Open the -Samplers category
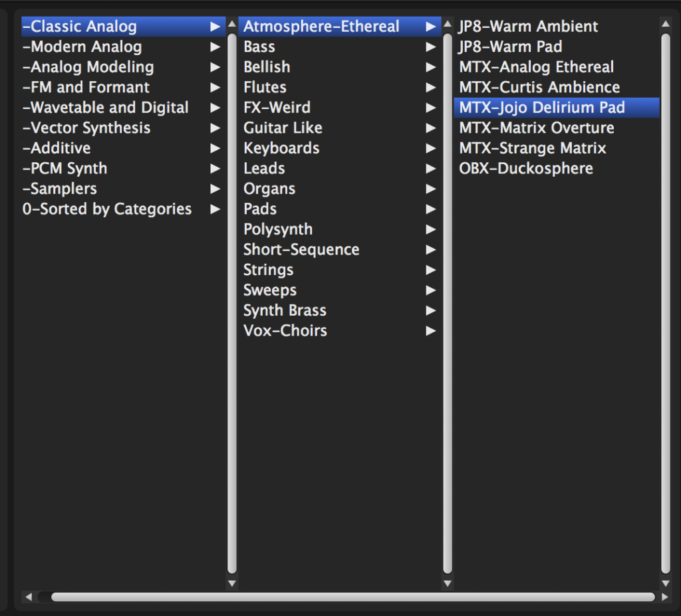This screenshot has width=681, height=616. click(x=123, y=189)
